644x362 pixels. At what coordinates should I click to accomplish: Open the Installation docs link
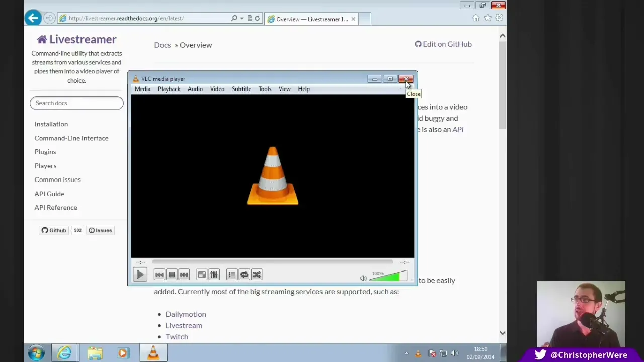51,124
